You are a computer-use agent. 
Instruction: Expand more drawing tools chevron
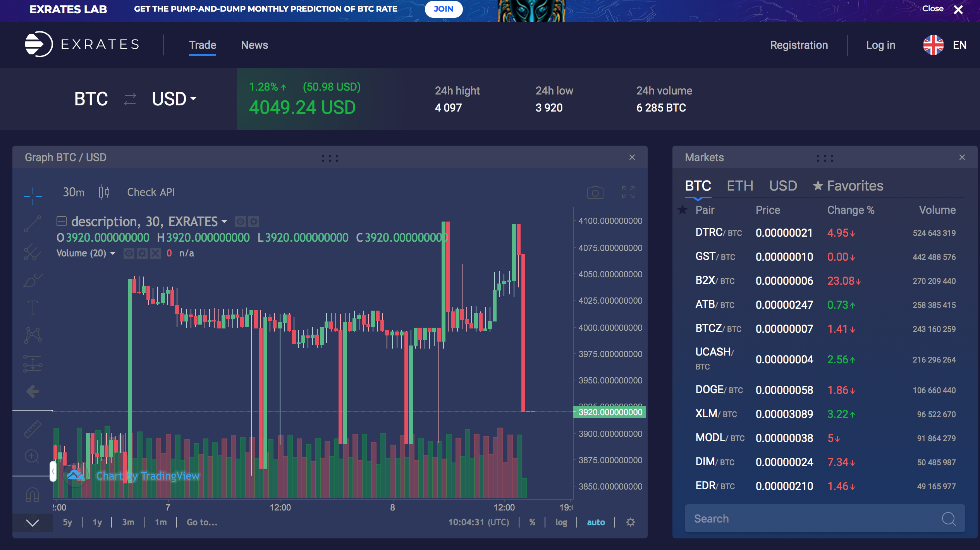(x=33, y=523)
